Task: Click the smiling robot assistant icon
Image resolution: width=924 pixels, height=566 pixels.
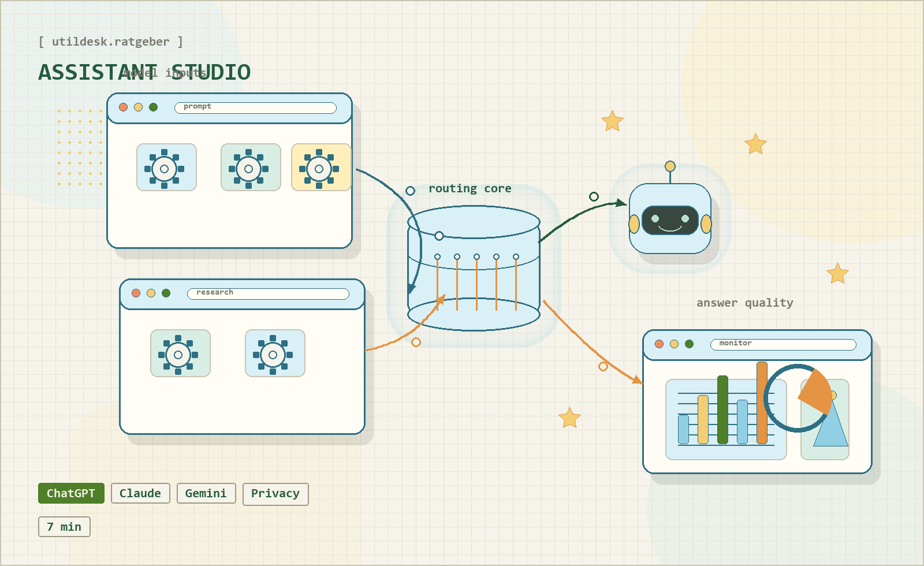Action: [670, 219]
